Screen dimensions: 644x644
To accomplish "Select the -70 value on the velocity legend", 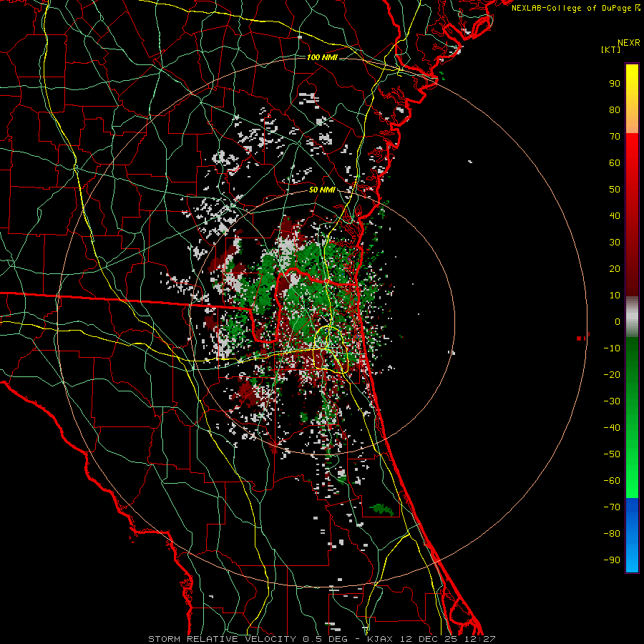I will [612, 507].
